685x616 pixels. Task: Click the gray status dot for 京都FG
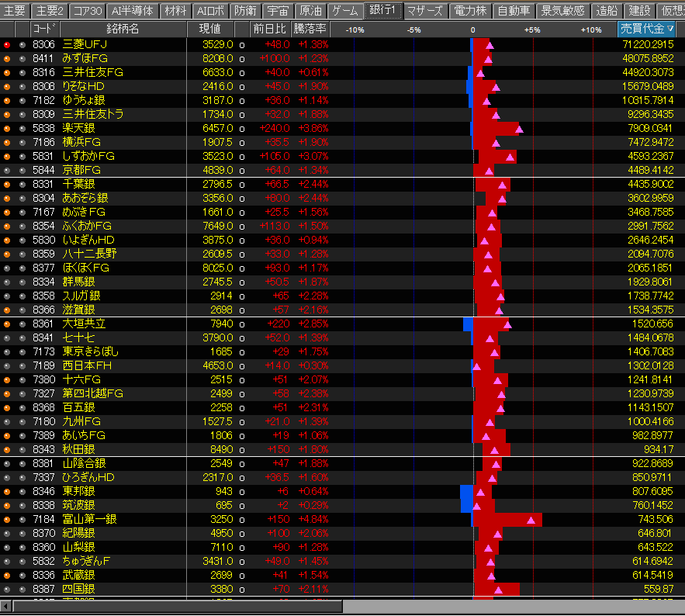point(7,171)
